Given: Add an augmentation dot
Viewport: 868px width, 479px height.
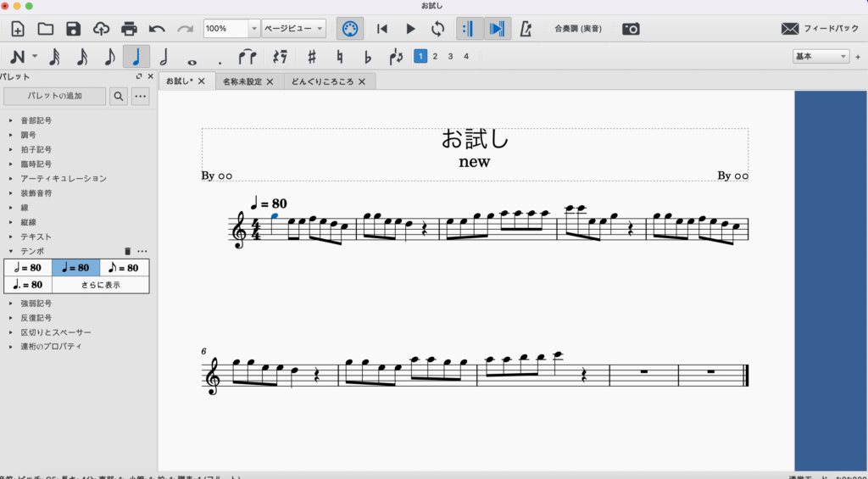Looking at the screenshot, I should (x=220, y=62).
